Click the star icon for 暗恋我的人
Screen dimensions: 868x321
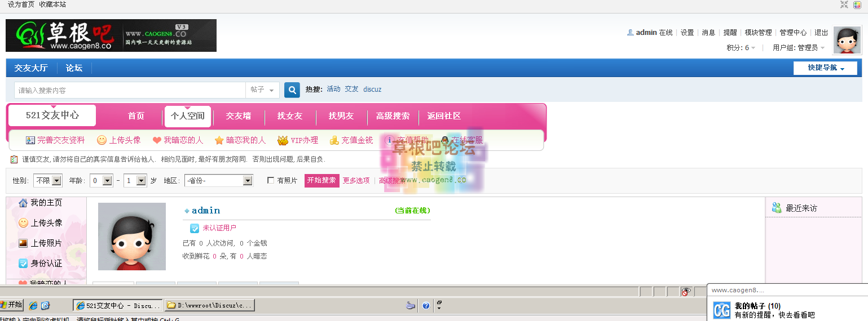tap(219, 140)
